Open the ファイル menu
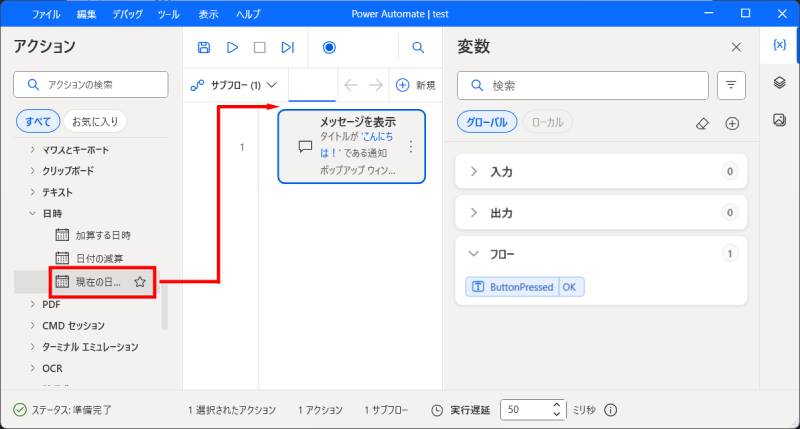Image resolution: width=800 pixels, height=429 pixels. [46, 14]
